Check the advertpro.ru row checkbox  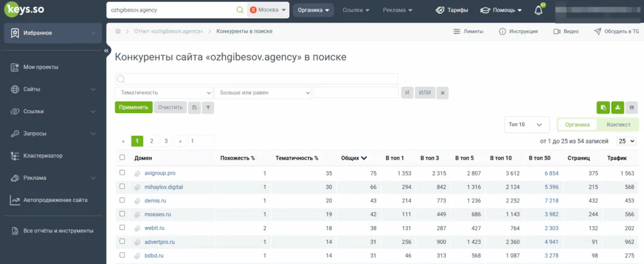[x=122, y=241]
